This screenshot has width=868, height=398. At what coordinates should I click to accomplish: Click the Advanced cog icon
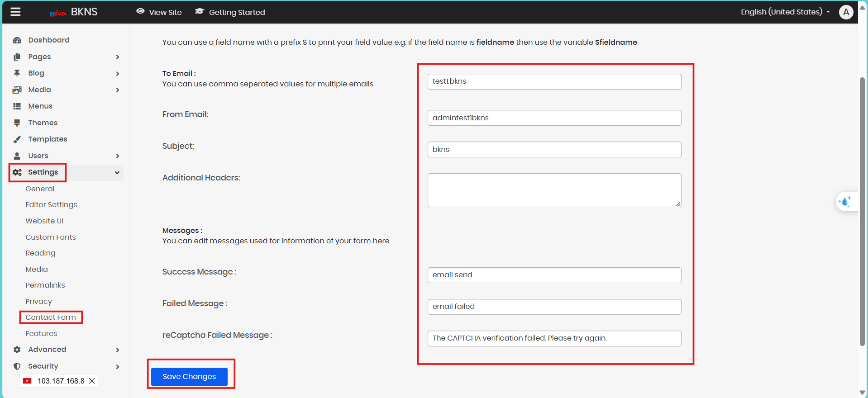click(17, 350)
